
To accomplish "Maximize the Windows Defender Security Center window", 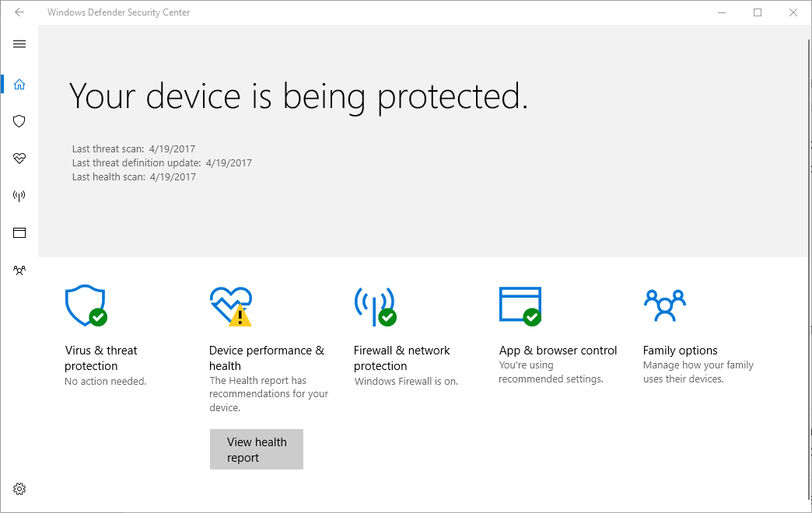I will (758, 12).
